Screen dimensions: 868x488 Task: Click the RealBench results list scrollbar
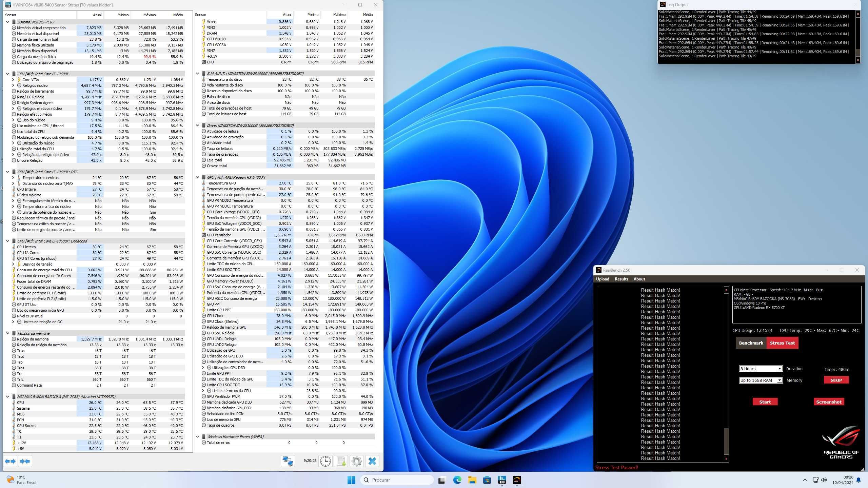(726, 374)
